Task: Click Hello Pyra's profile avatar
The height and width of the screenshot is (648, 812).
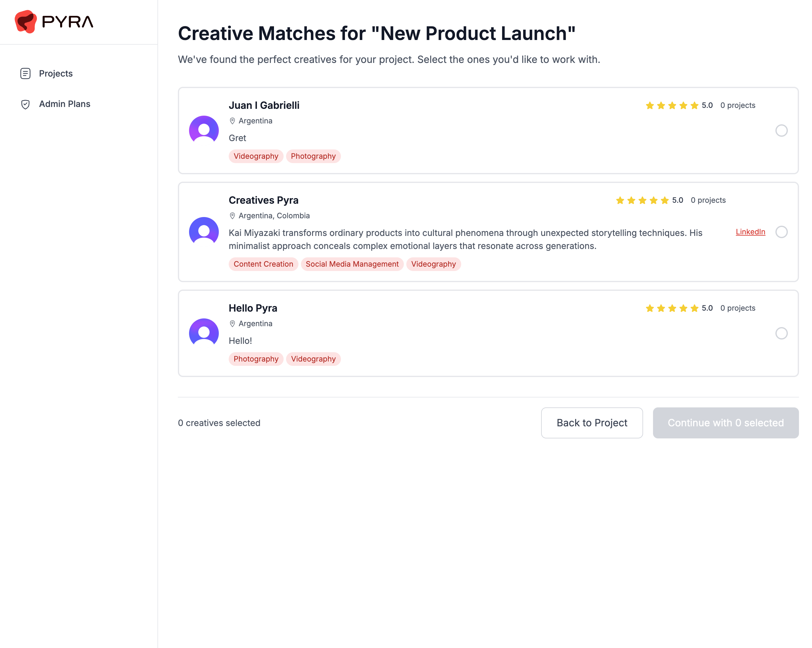Action: [x=204, y=333]
